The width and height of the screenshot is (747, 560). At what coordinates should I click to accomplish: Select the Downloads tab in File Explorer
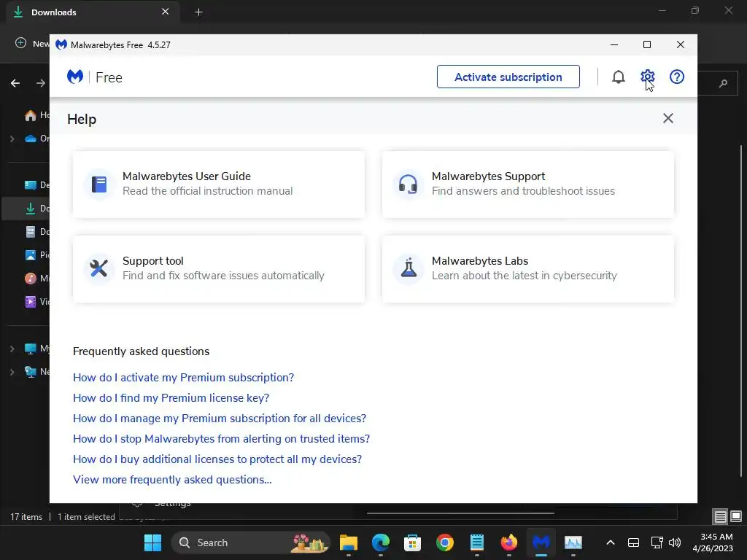pyautogui.click(x=93, y=12)
